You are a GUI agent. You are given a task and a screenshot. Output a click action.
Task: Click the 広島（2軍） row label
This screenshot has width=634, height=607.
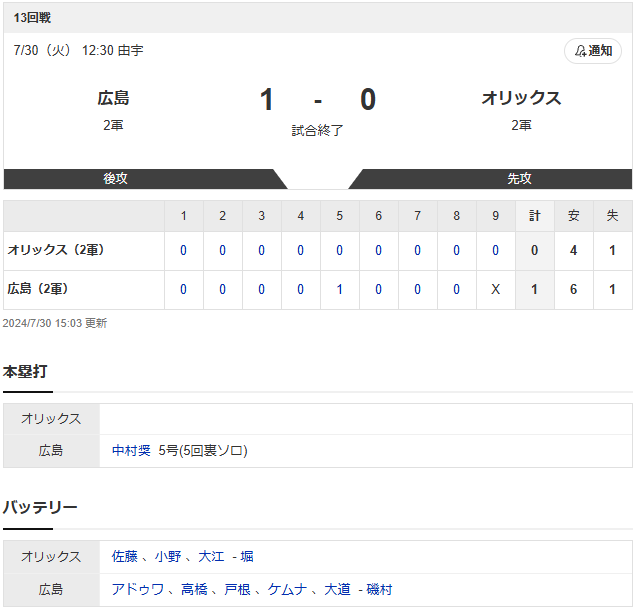pyautogui.click(x=38, y=289)
